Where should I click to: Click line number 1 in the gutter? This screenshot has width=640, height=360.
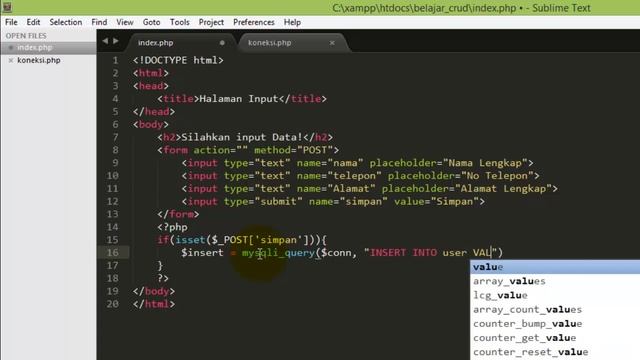pos(116,60)
